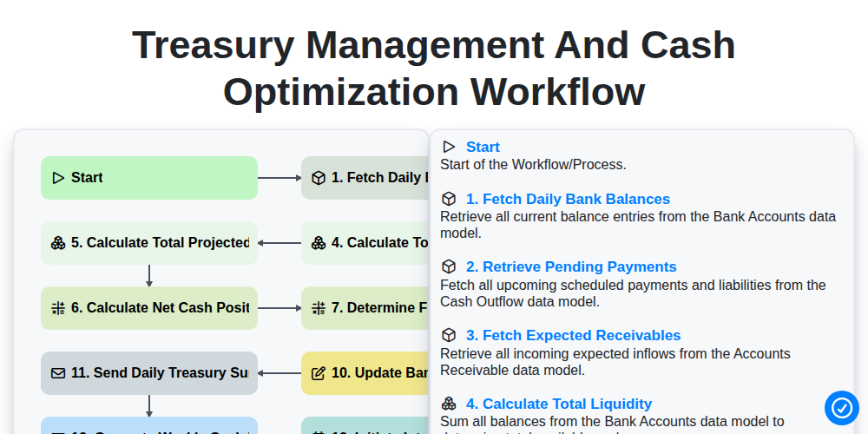Click the cube icon on Fetch Daily node
868x434 pixels.
coord(319,178)
